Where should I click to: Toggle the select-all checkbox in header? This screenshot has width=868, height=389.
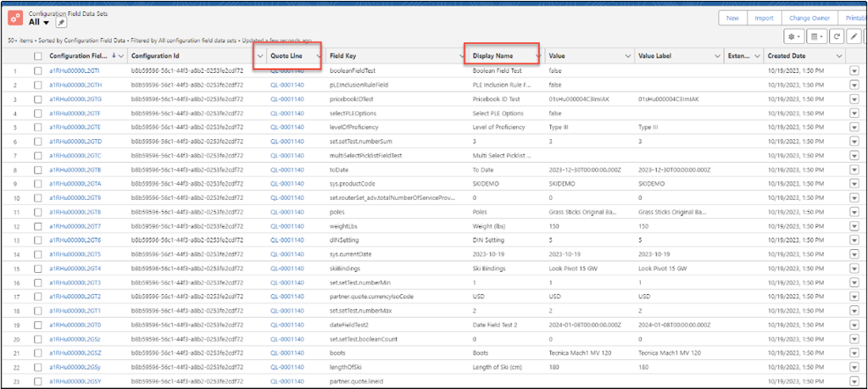[x=37, y=56]
